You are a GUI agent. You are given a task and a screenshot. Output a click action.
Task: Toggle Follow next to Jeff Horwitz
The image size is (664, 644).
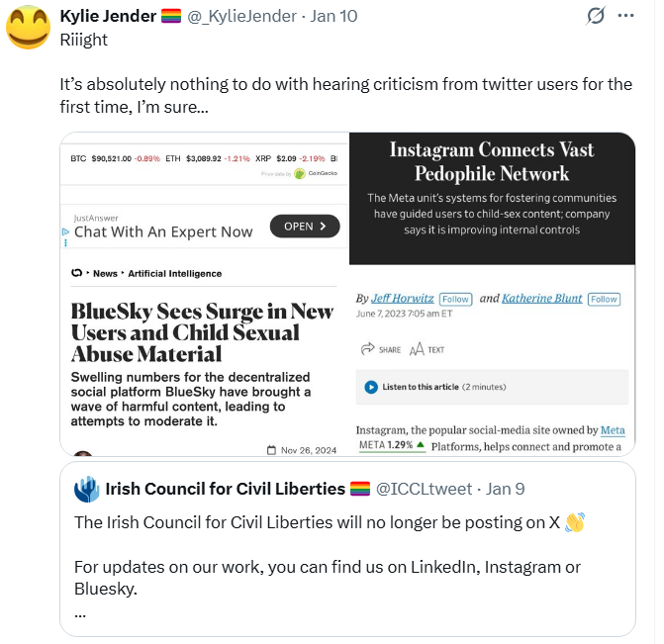pos(455,299)
